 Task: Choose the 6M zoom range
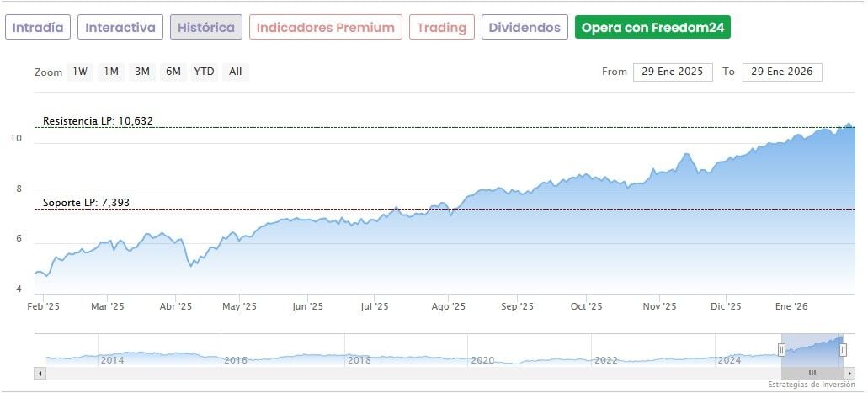click(x=173, y=72)
